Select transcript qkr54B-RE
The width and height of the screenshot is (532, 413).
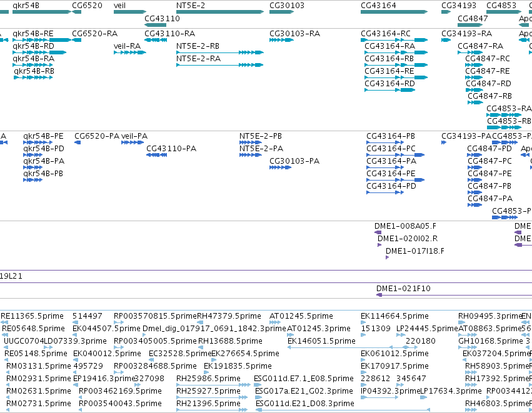[x=42, y=40]
